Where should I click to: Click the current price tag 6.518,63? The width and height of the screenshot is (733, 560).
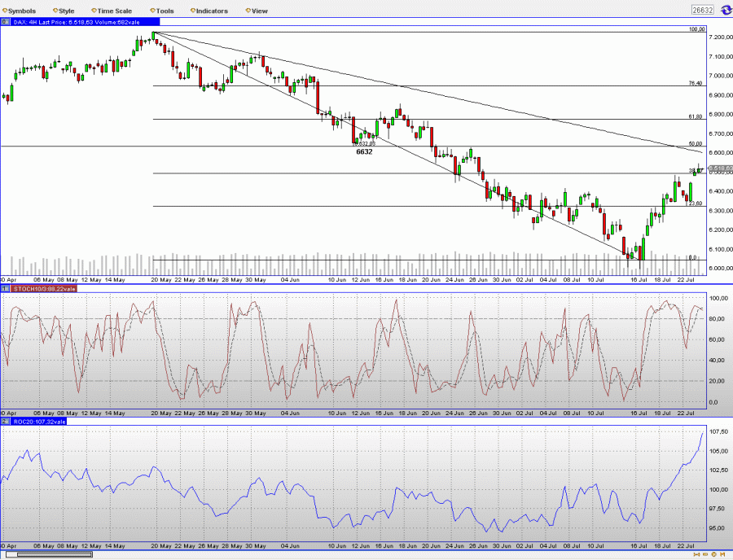(721, 168)
